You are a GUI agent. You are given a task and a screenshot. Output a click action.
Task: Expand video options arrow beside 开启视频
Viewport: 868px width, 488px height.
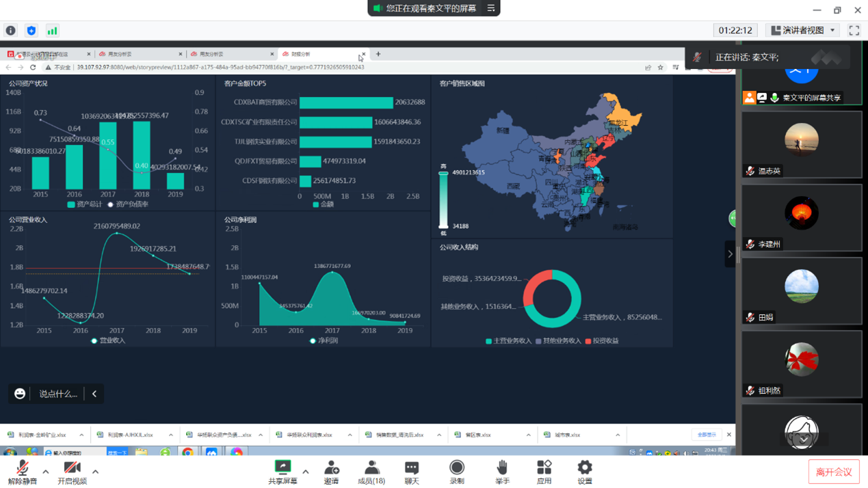(x=95, y=472)
